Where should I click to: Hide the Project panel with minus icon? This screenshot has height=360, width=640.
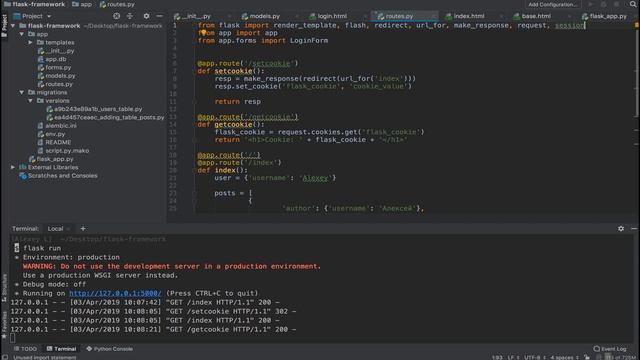160,16
